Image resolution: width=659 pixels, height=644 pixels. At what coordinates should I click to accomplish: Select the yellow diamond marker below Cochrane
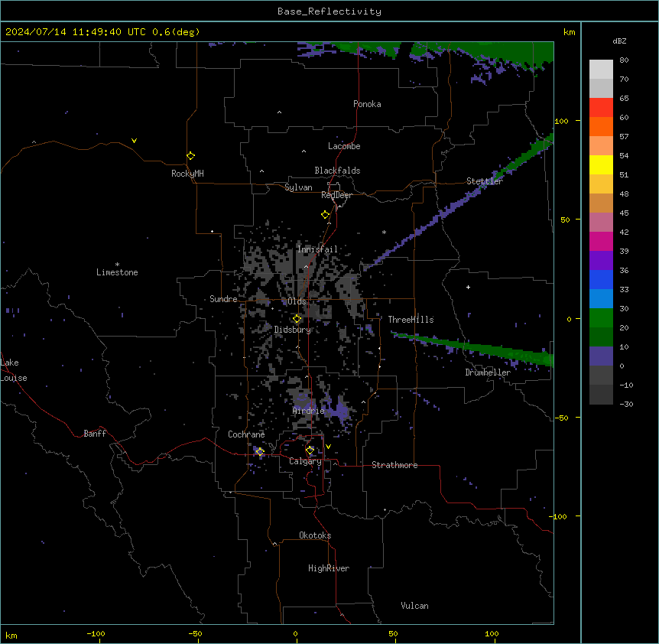click(260, 451)
